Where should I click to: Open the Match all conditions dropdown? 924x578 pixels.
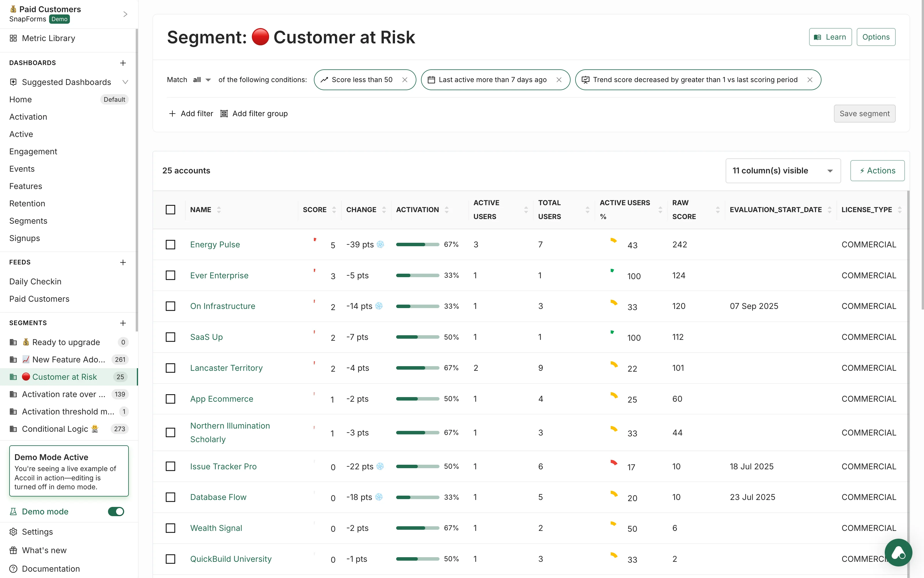202,79
